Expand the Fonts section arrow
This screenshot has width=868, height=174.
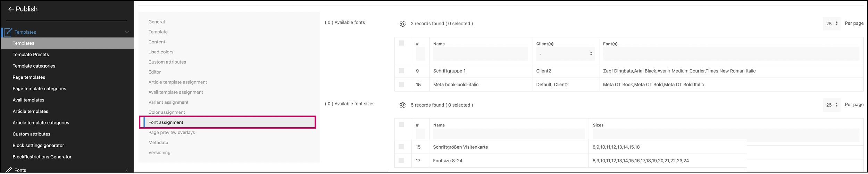pos(127,170)
